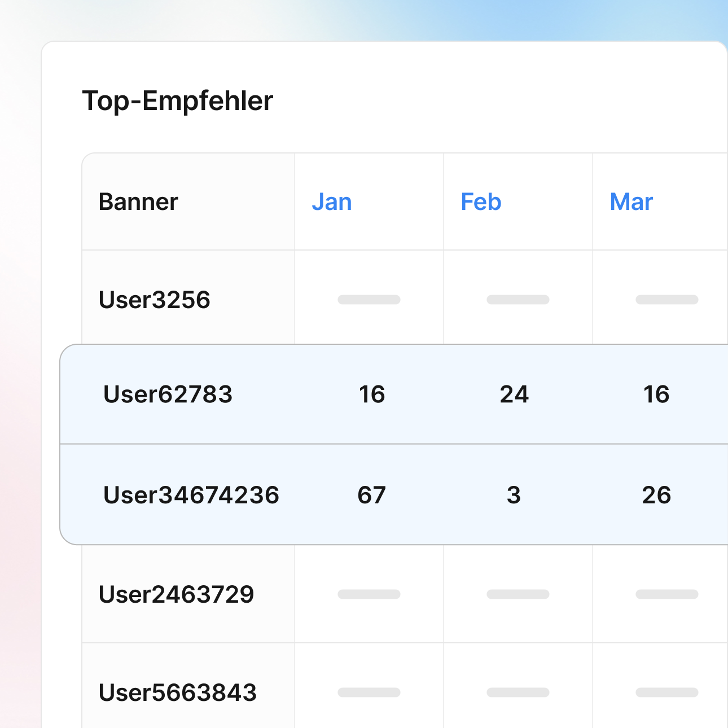Open the Mar column link

coord(631,202)
